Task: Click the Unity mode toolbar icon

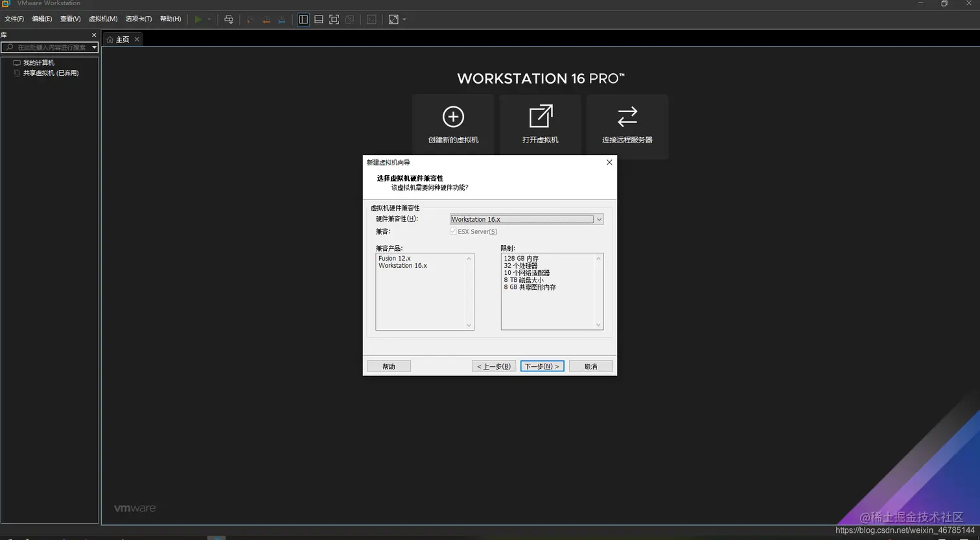Action: [x=349, y=19]
